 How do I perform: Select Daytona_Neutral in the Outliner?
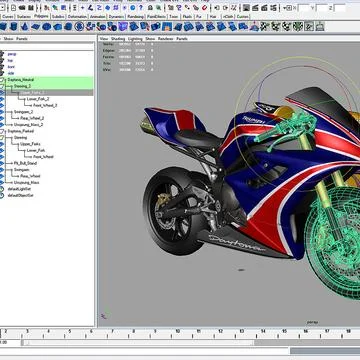pos(21,80)
